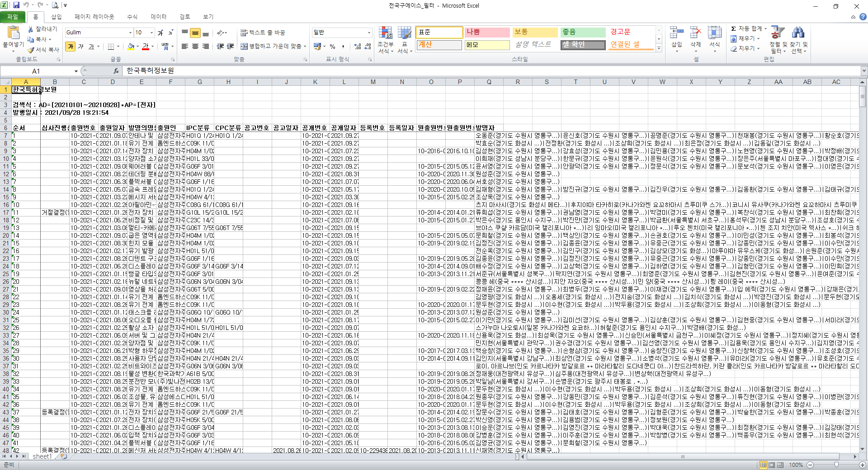The width and height of the screenshot is (868, 470).
Task: Click the Delete cells 삭제 icon
Action: point(695,33)
